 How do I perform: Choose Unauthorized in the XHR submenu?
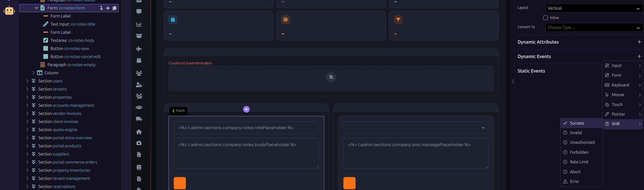click(x=581, y=142)
